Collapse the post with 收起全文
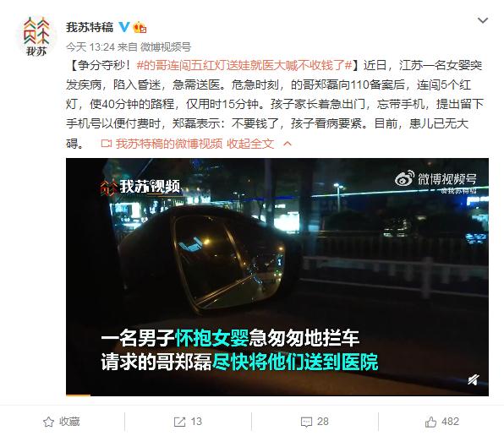This screenshot has width=504, height=436. [250, 144]
